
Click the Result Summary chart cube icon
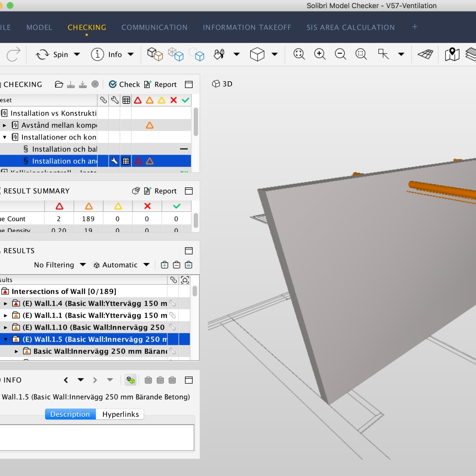pos(136,191)
